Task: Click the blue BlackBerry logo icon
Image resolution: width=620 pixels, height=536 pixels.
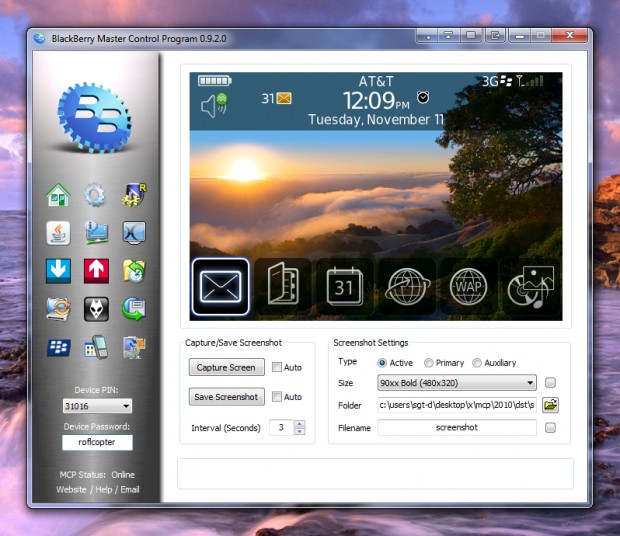Action: 59,347
